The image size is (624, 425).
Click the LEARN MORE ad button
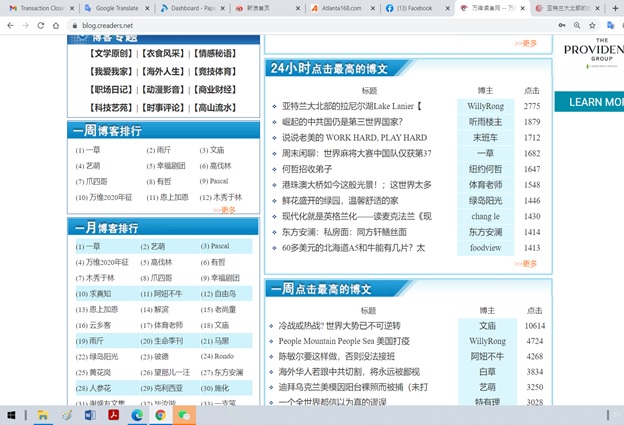594,102
